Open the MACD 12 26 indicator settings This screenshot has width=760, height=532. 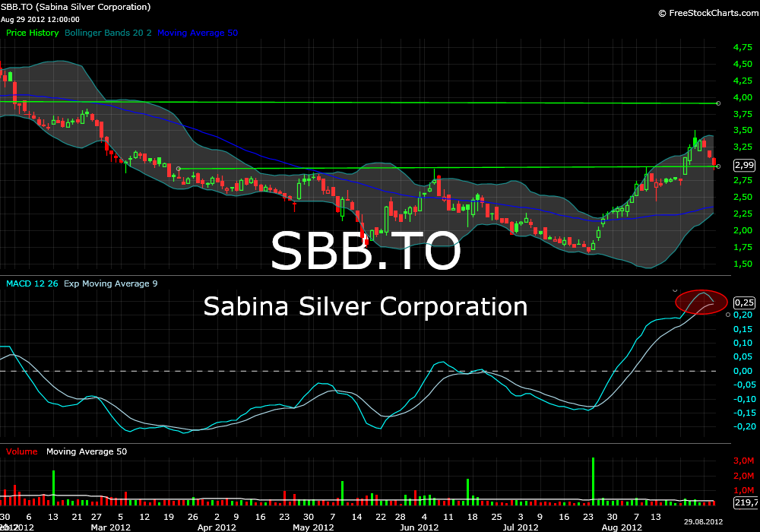[x=32, y=283]
